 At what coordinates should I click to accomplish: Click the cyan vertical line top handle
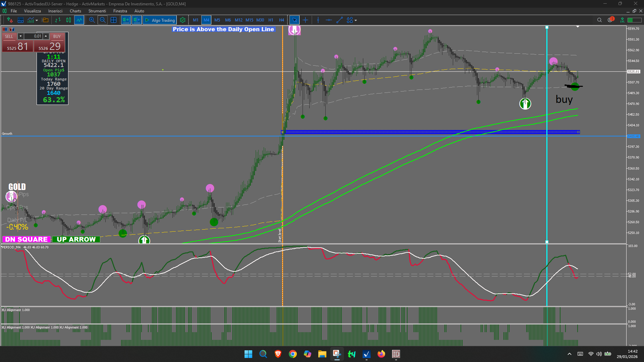[547, 27]
